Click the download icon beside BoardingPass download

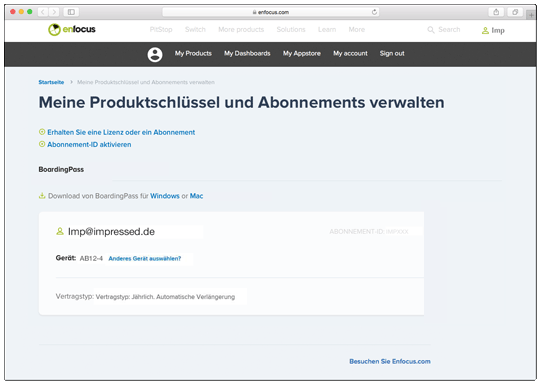tap(42, 196)
